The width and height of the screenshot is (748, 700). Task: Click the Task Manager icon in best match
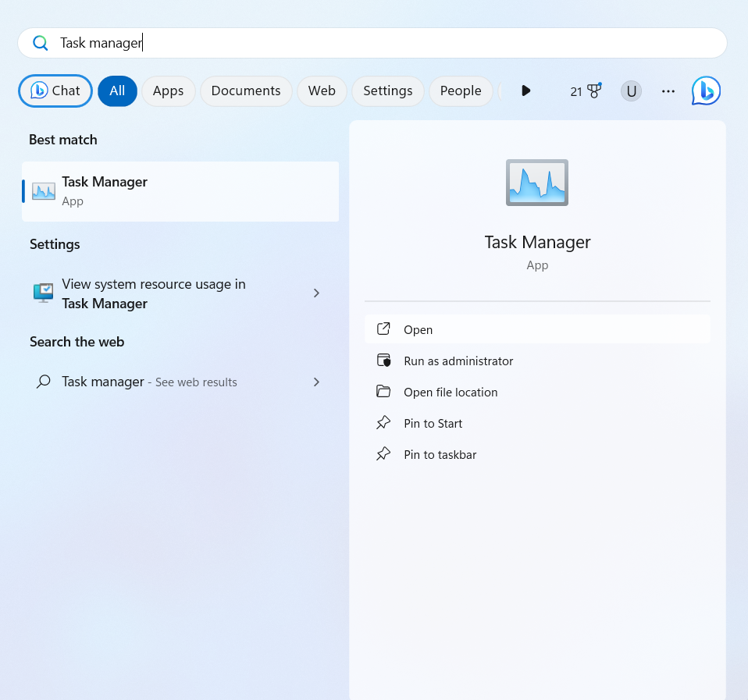[44, 191]
